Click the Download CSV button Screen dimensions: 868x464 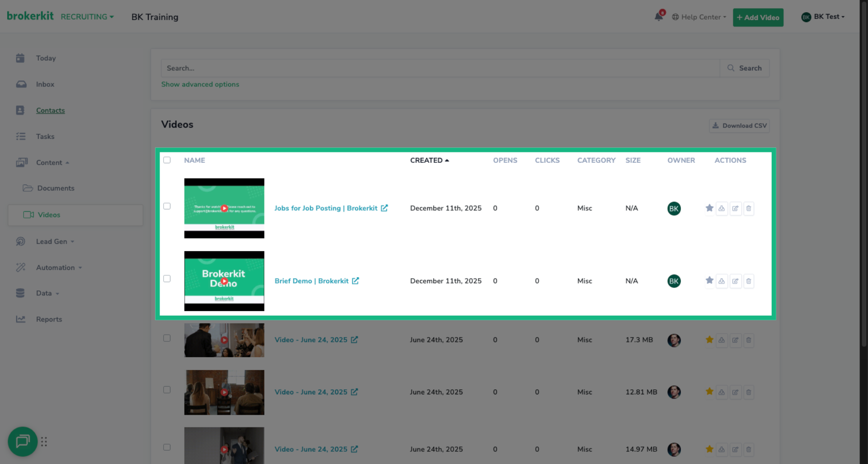pyautogui.click(x=739, y=125)
